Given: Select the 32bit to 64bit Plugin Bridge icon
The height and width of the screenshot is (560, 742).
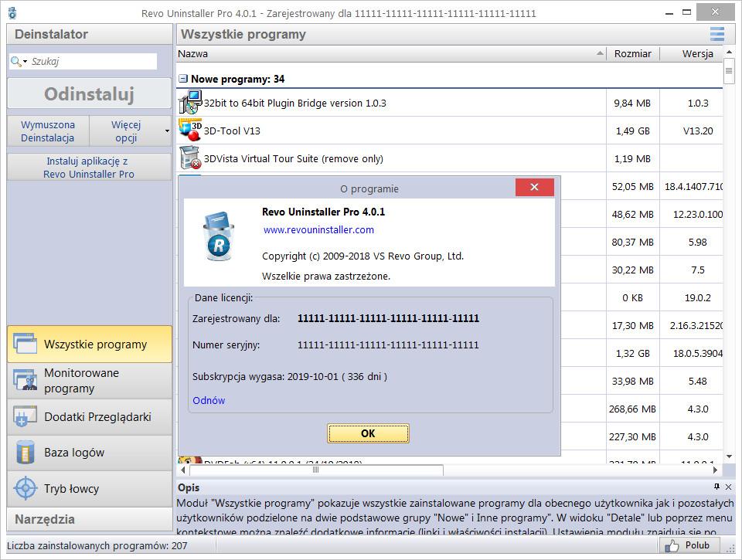Looking at the screenshot, I should click(190, 102).
